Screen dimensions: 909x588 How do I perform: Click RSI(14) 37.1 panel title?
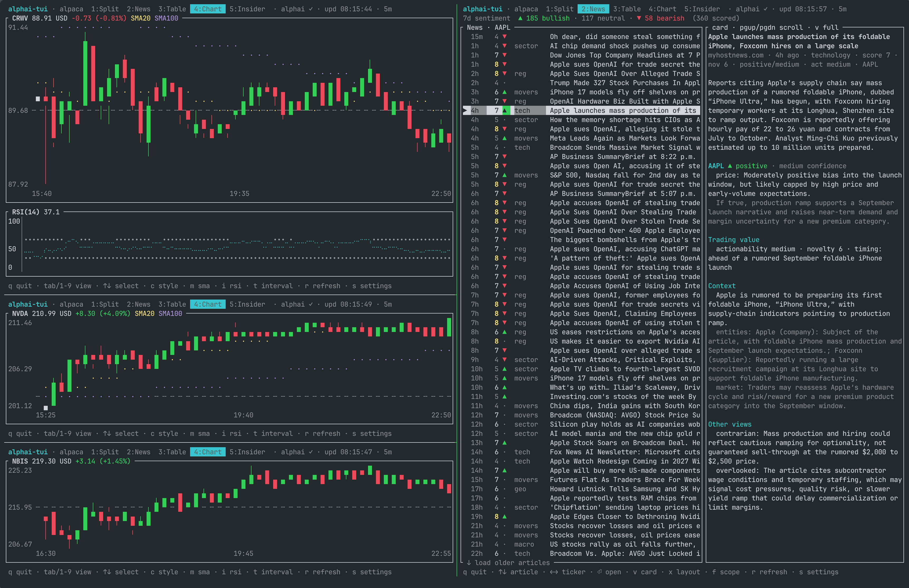tap(36, 212)
